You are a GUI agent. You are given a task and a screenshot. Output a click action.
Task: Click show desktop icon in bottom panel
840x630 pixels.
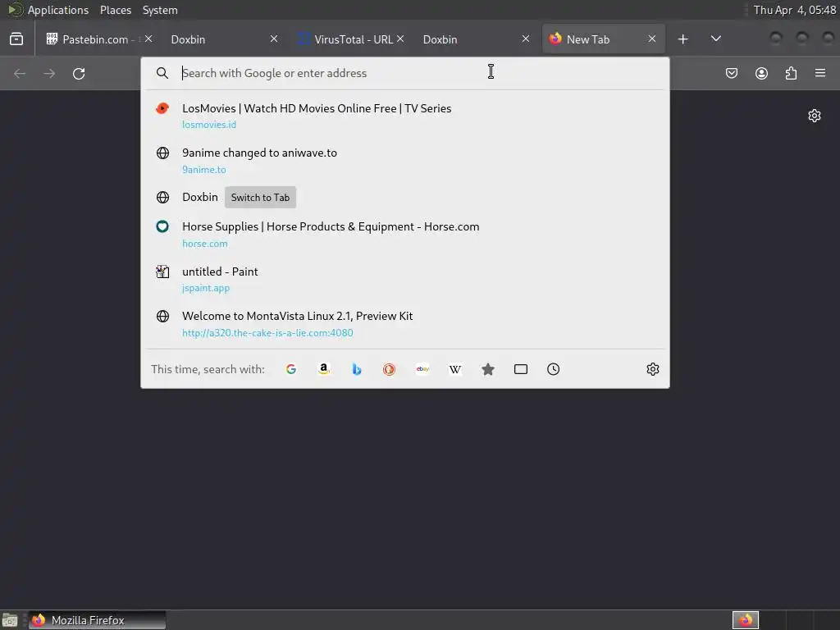click(10, 620)
